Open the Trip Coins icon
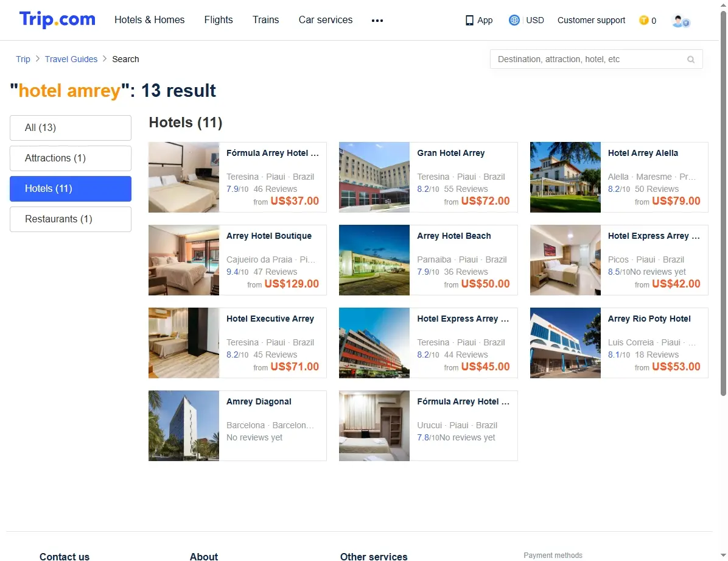Image resolution: width=728 pixels, height=561 pixels. (643, 20)
